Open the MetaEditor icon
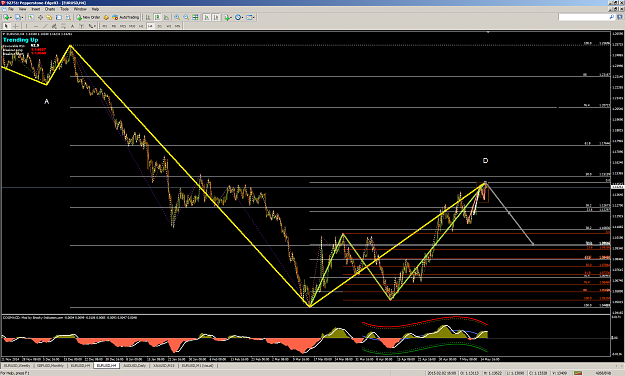This screenshot has width=625, height=376. coord(106,17)
